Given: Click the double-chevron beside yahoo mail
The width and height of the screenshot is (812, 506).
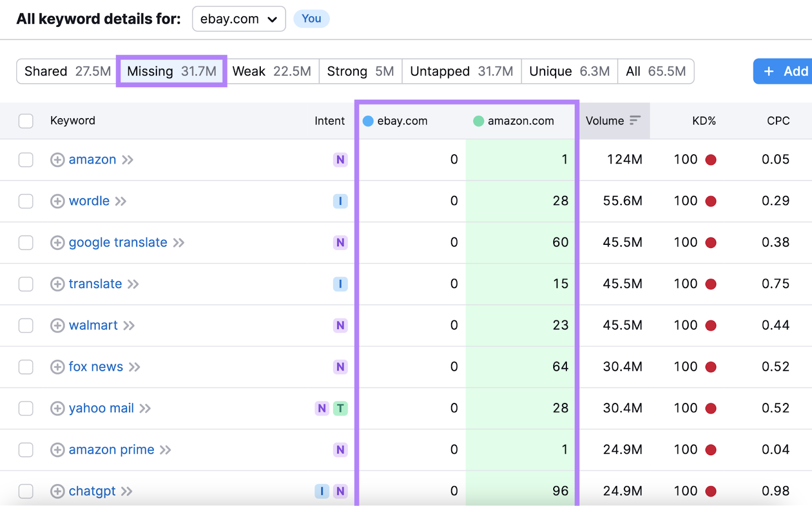Looking at the screenshot, I should [146, 408].
